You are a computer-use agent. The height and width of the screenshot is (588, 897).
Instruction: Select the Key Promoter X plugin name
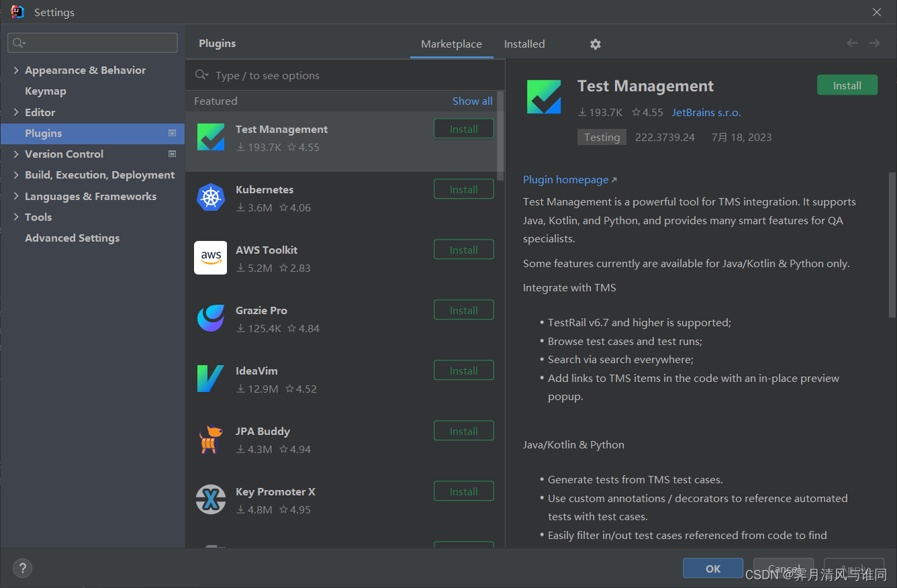[275, 491]
